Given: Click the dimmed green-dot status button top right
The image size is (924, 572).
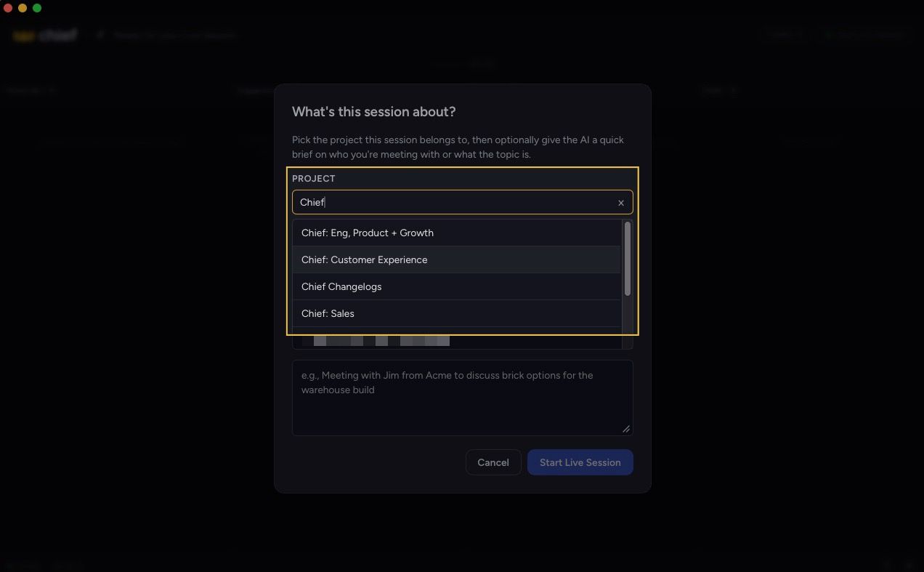Looking at the screenshot, I should coord(864,34).
